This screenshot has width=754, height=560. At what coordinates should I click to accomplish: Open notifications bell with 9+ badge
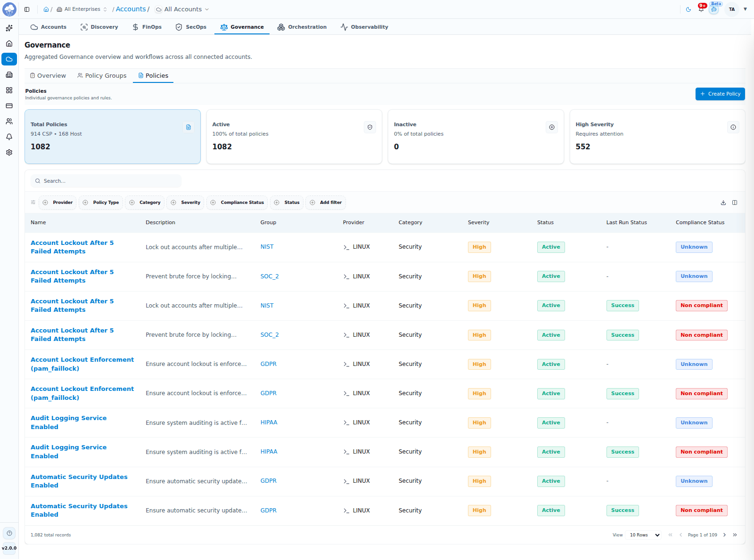pyautogui.click(x=701, y=8)
